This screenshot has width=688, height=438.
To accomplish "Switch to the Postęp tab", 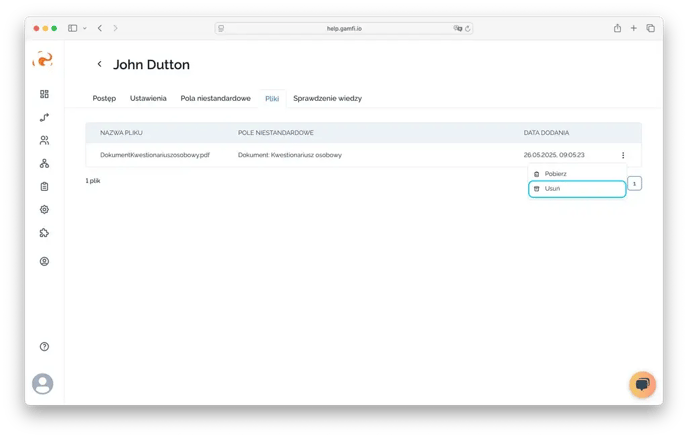I will click(104, 99).
